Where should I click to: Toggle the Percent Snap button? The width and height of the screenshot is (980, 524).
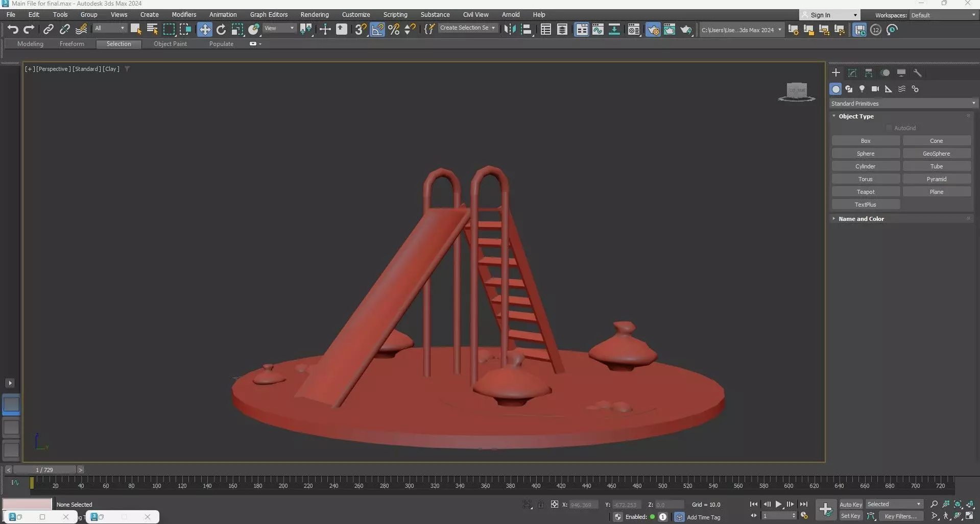394,30
